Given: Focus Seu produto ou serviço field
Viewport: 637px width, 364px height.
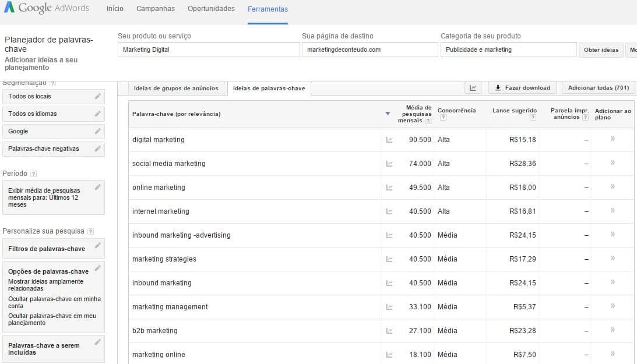Looking at the screenshot, I should [209, 50].
